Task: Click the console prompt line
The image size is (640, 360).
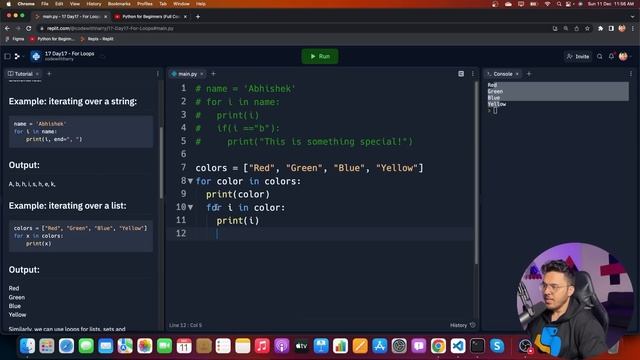Action: tap(493, 111)
